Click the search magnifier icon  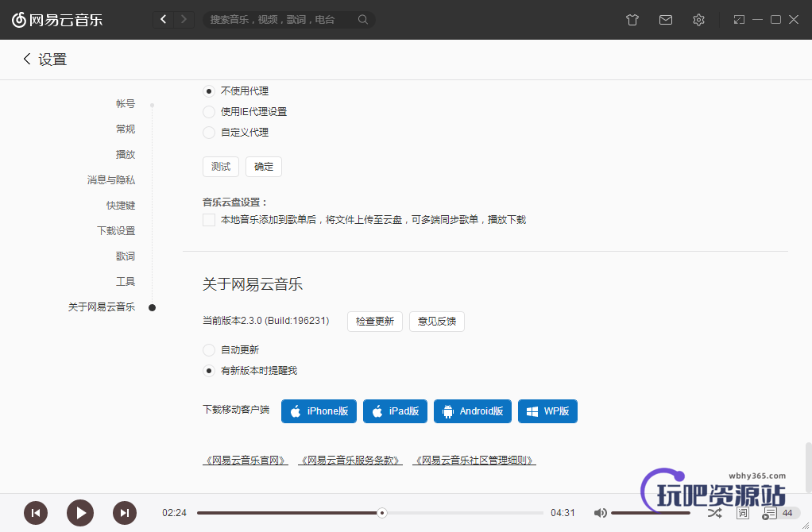(x=363, y=20)
